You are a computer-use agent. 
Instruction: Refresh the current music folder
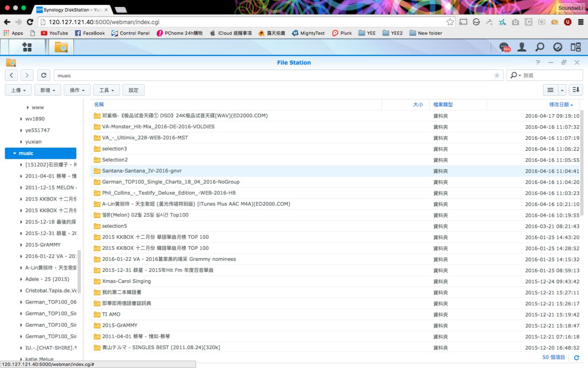43,75
